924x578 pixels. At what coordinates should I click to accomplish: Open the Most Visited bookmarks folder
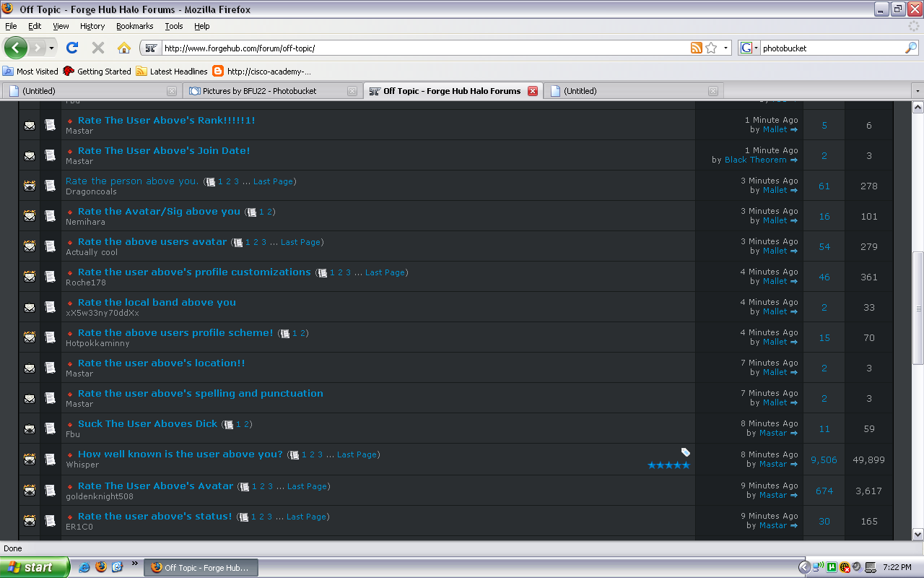pos(30,72)
